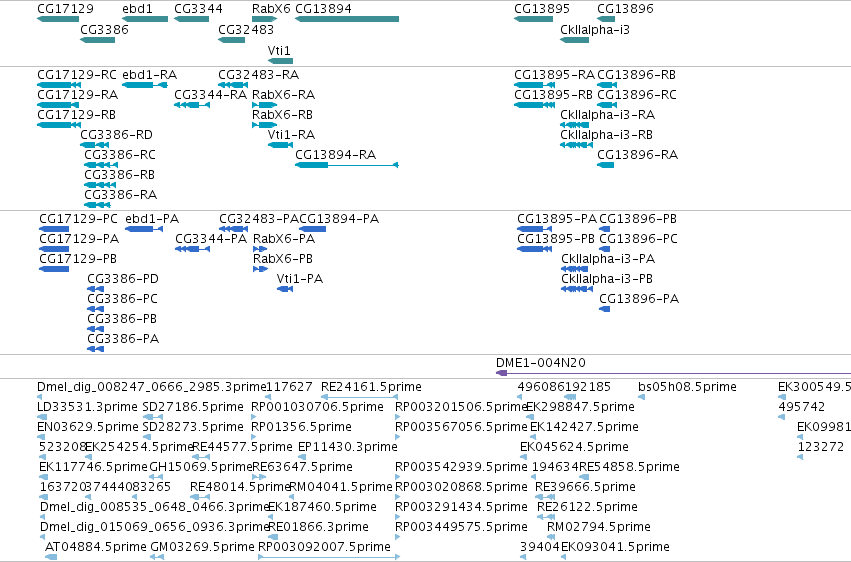The image size is (851, 562).
Task: Click protein CG13896-PB
Action: [x=638, y=219]
